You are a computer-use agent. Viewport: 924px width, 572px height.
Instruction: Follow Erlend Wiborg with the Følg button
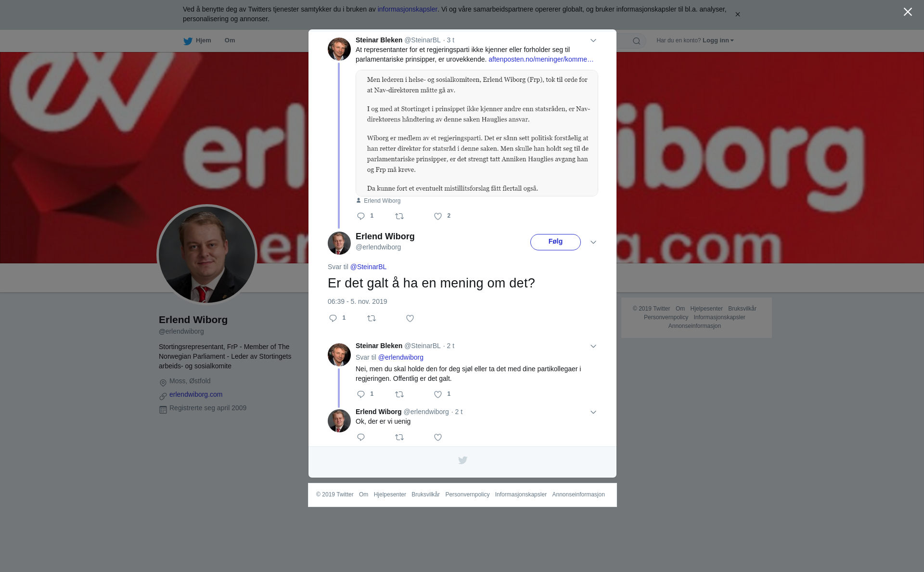click(x=555, y=242)
